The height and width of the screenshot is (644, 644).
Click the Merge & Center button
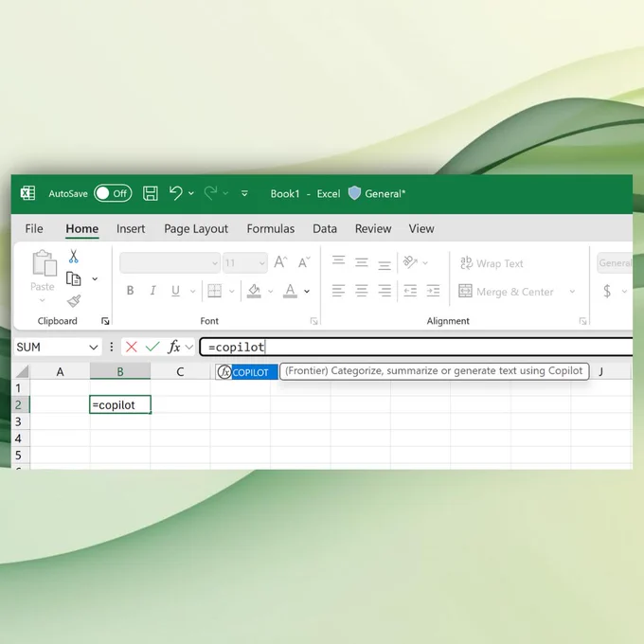click(x=506, y=291)
